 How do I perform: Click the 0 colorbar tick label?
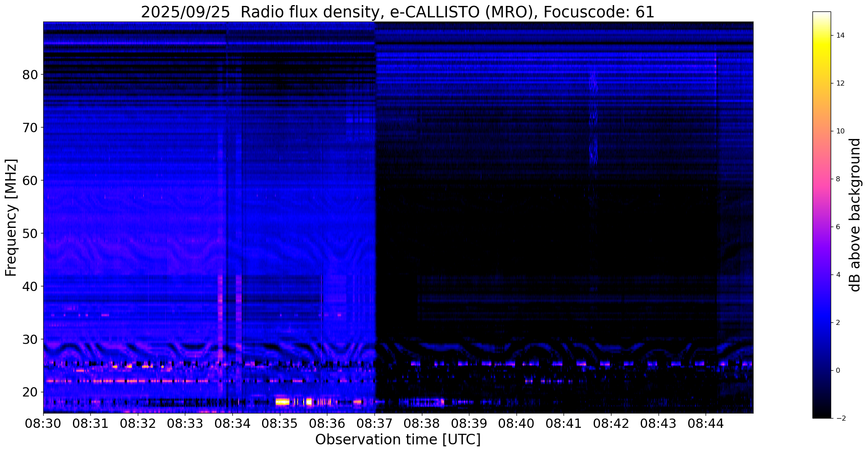click(837, 371)
